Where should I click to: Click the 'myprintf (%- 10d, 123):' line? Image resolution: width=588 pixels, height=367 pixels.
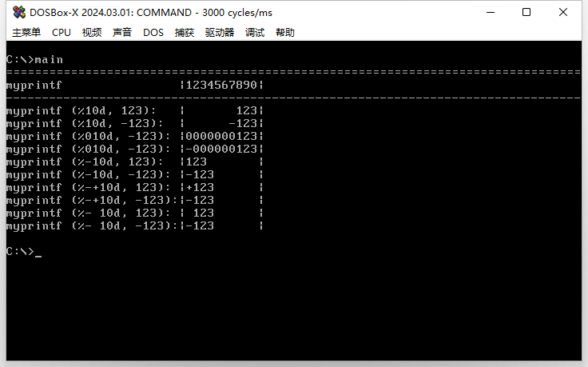coord(135,213)
